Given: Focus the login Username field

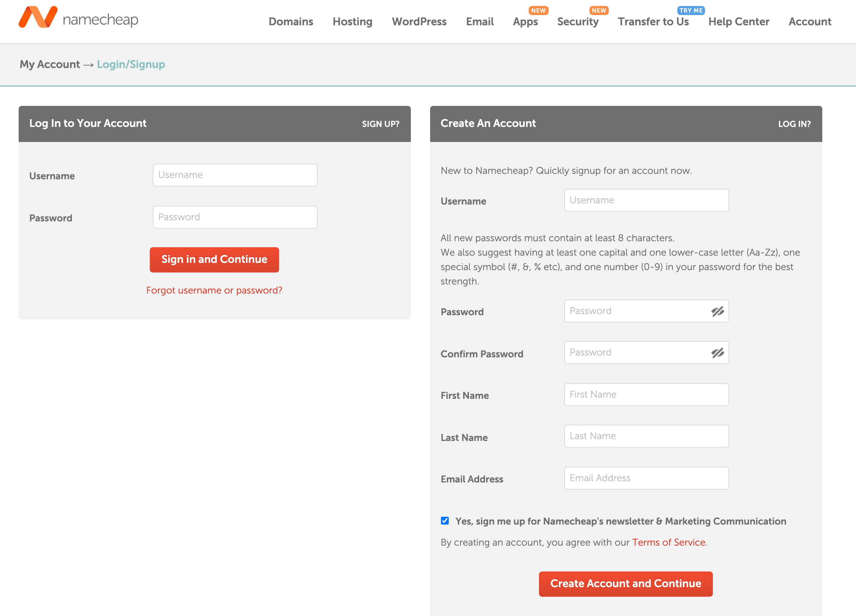Looking at the screenshot, I should pyautogui.click(x=235, y=175).
